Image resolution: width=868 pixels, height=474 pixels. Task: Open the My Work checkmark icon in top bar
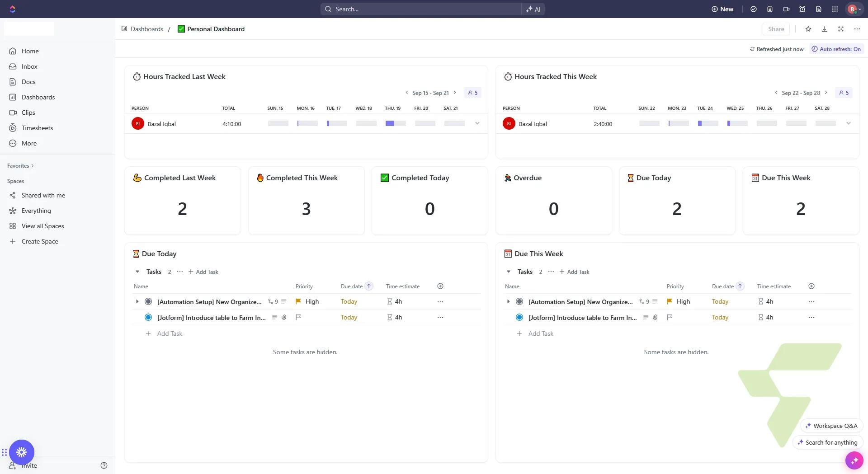click(754, 9)
